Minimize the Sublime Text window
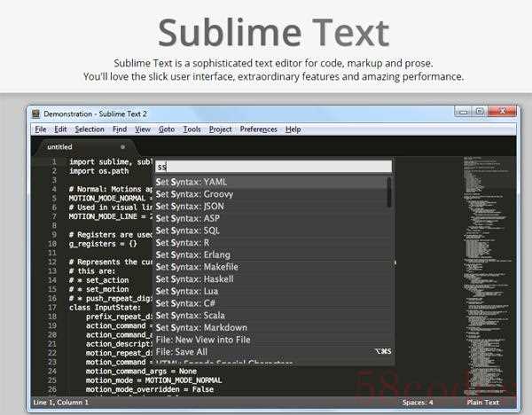The height and width of the screenshot is (415, 532). [x=464, y=112]
